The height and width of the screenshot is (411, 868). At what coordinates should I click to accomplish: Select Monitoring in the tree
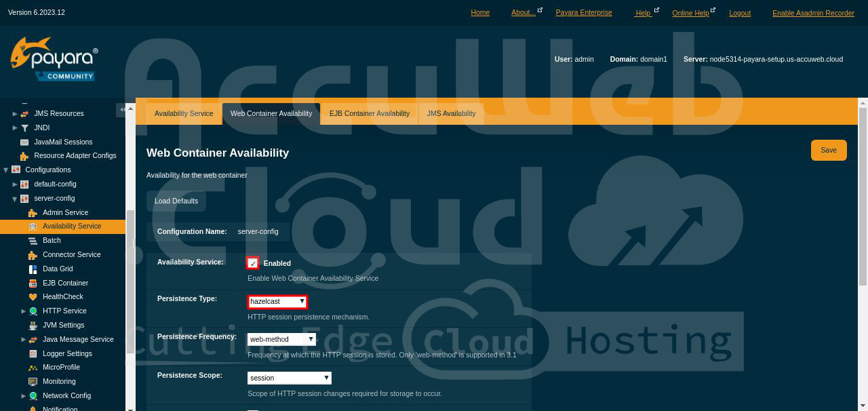click(x=59, y=382)
